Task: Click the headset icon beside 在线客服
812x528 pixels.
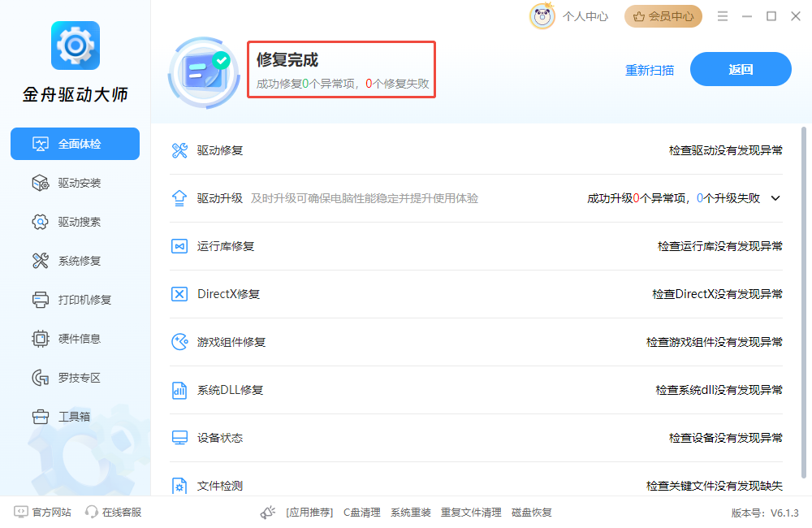Action: pyautogui.click(x=91, y=512)
